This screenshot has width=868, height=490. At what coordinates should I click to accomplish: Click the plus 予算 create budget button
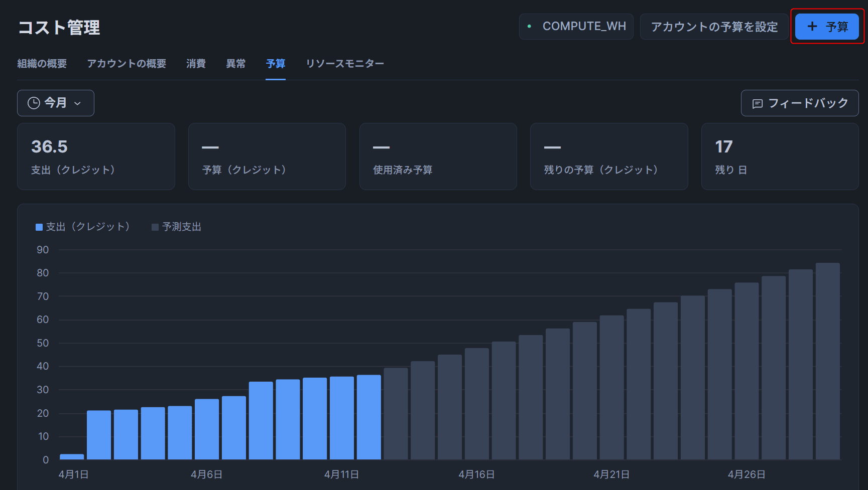827,27
